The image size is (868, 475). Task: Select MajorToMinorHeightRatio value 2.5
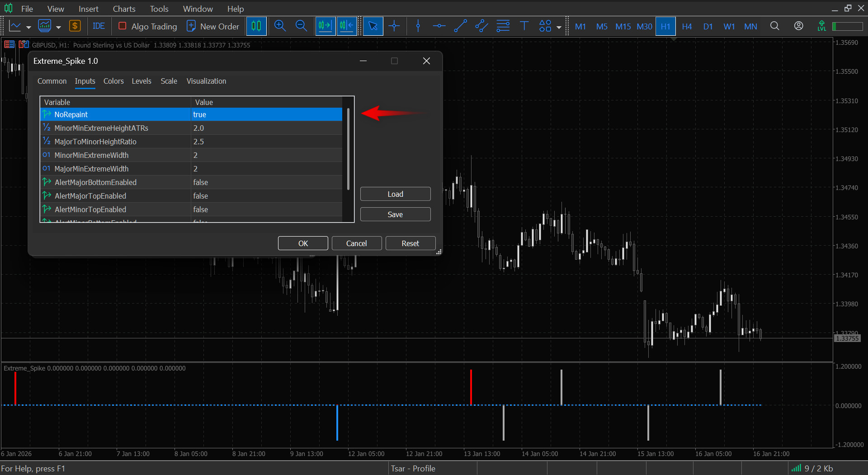tap(266, 142)
